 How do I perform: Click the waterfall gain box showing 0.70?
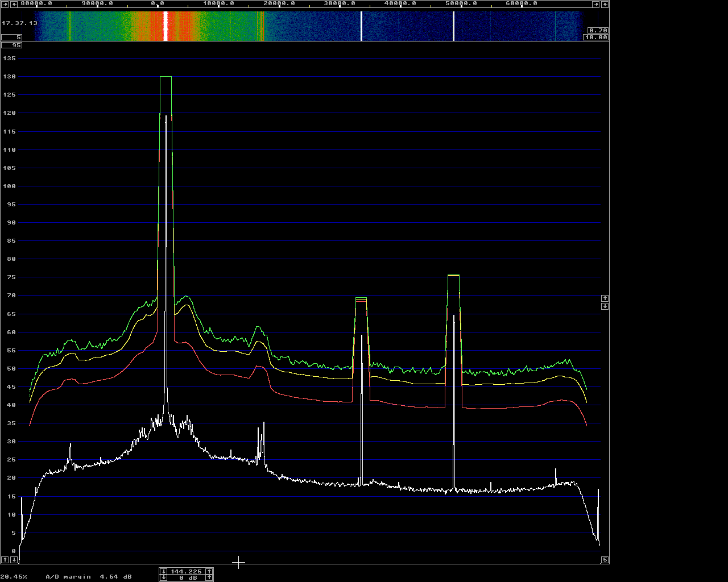click(598, 30)
